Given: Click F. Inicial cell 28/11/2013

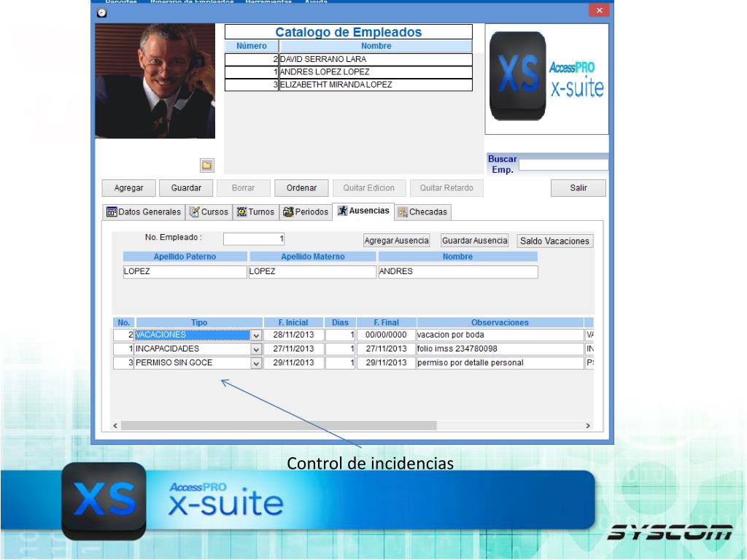Looking at the screenshot, I should click(293, 335).
